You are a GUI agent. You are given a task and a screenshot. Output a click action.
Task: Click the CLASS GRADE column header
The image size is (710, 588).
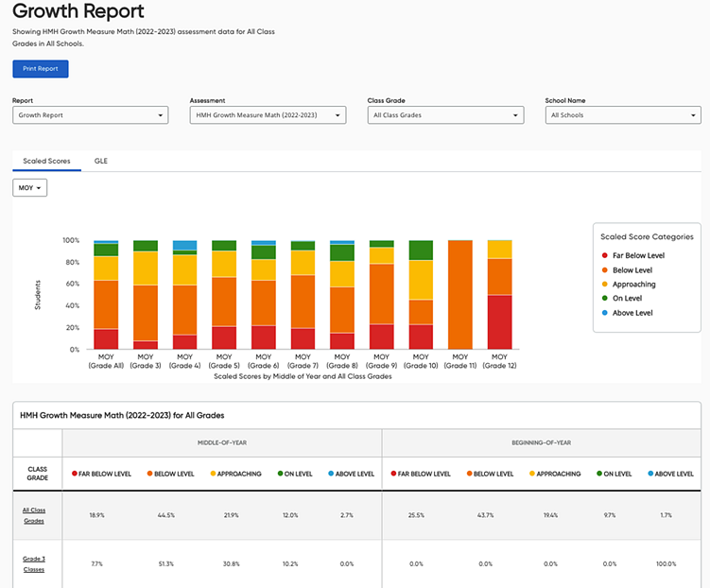pyautogui.click(x=37, y=474)
